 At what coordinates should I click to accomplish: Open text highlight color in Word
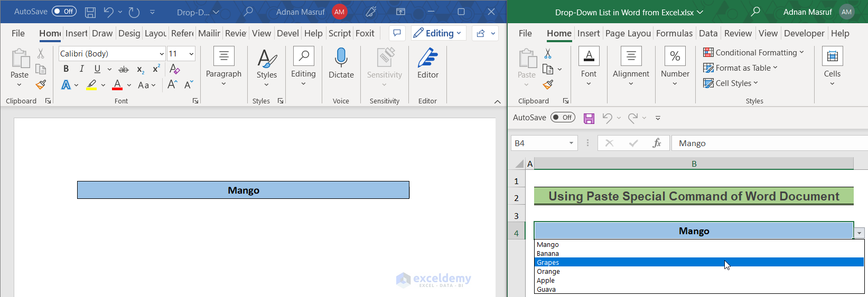pyautogui.click(x=91, y=85)
